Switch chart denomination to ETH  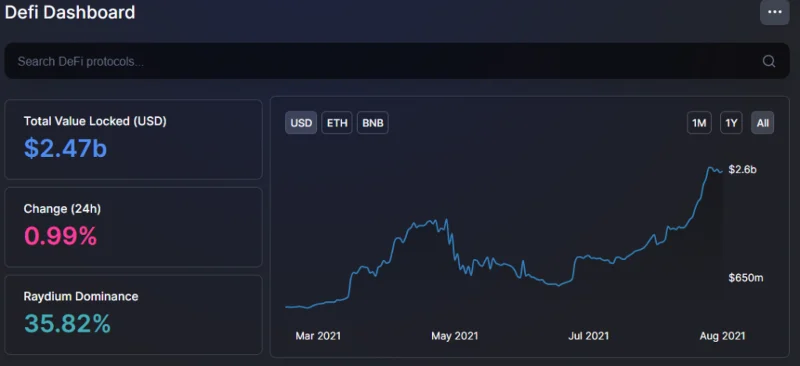pyautogui.click(x=337, y=123)
